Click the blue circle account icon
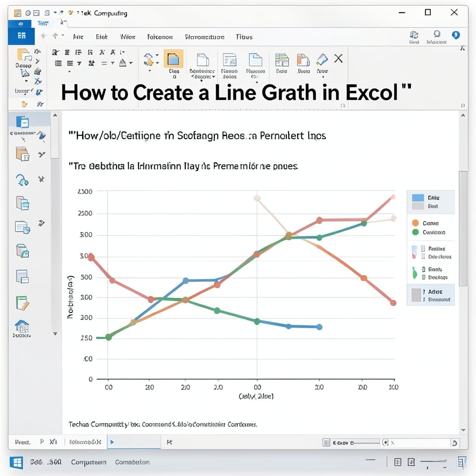The width and height of the screenshot is (476, 476). 456,35
